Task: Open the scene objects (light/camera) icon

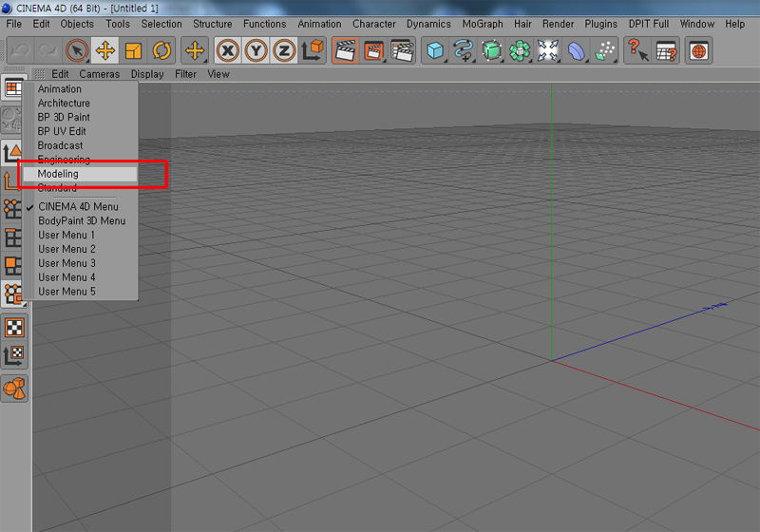Action: pos(548,50)
